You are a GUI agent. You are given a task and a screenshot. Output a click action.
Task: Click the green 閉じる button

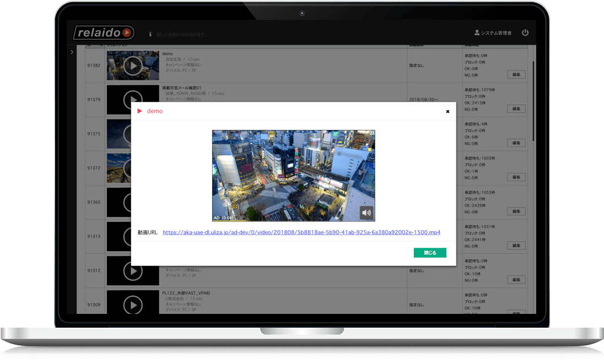tap(430, 253)
